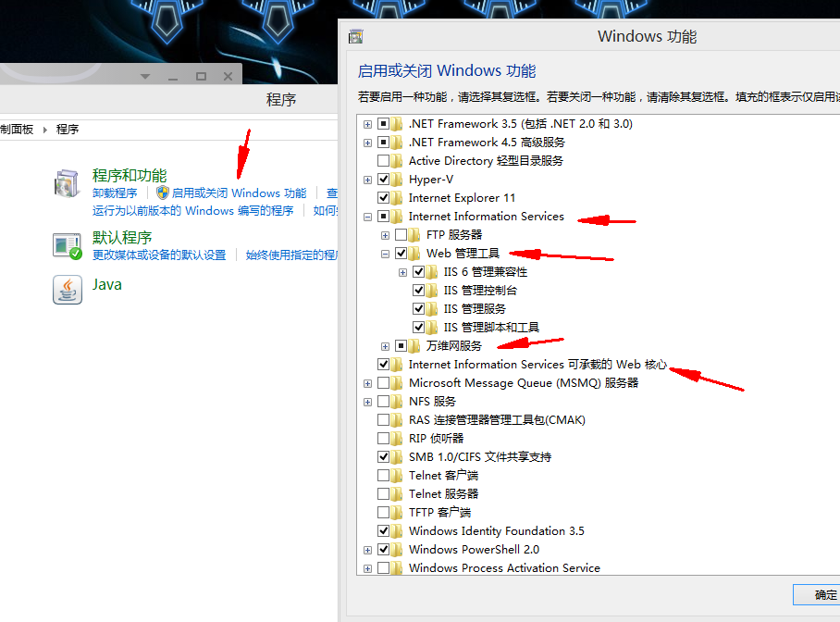Check the Telnet 服务器 checkbox
This screenshot has height=622, width=840.
point(384,494)
